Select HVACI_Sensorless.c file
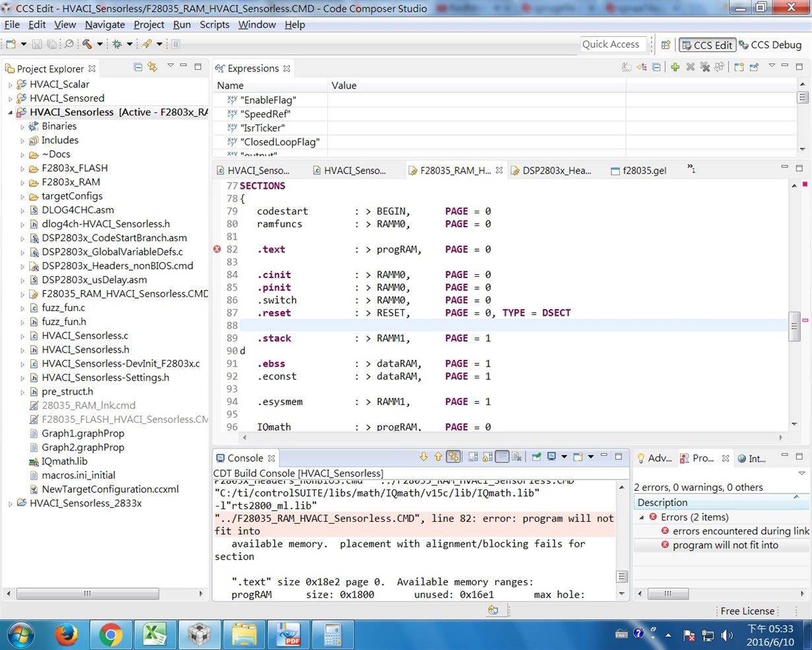 [x=85, y=336]
